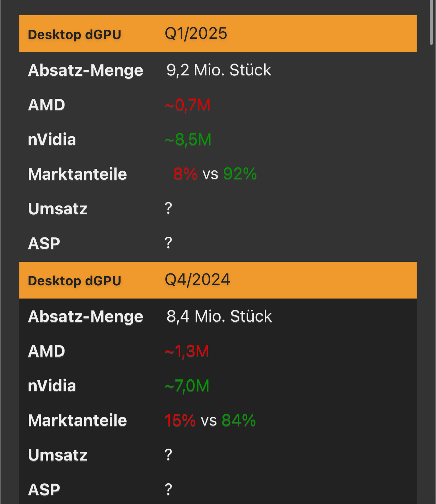This screenshot has height=504, width=436.
Task: Select the 9,2 Mio. Stück value
Action: point(219,70)
